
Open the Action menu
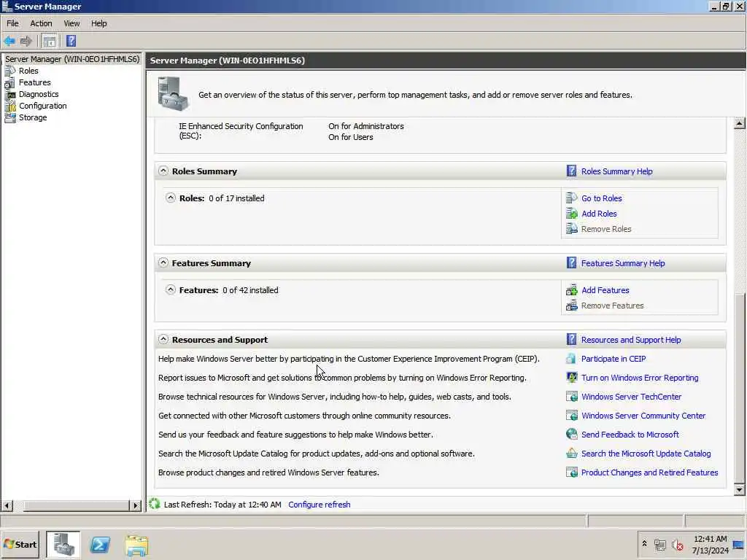pyautogui.click(x=41, y=23)
